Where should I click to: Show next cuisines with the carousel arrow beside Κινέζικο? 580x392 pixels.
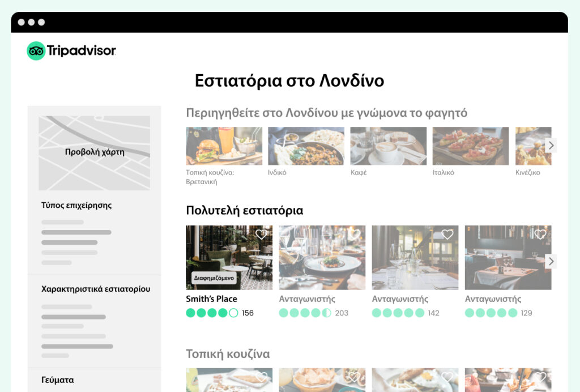[551, 146]
